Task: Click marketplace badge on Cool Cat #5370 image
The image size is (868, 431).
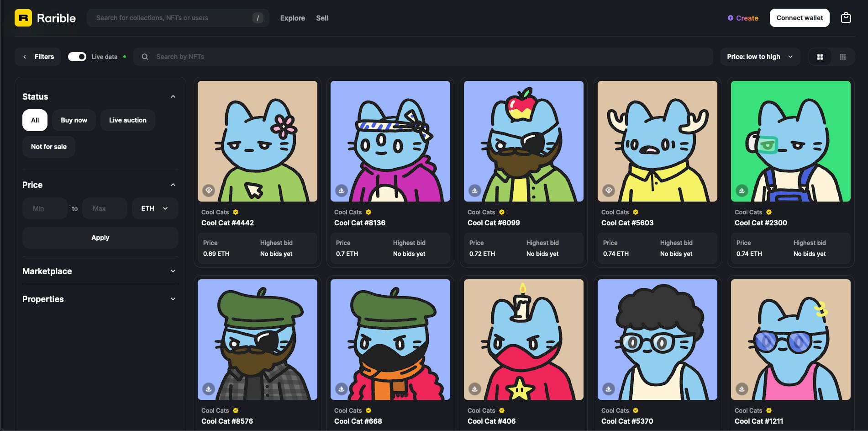Action: (609, 389)
